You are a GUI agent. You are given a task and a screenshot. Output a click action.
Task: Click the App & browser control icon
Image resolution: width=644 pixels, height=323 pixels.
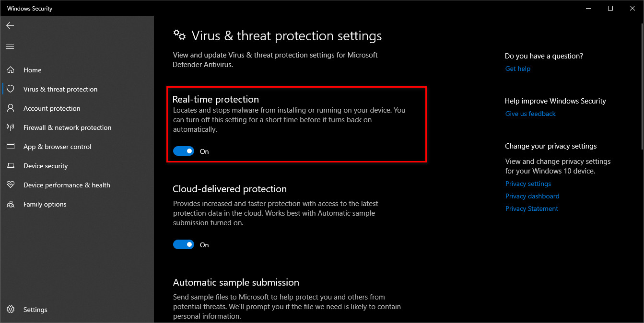point(11,147)
